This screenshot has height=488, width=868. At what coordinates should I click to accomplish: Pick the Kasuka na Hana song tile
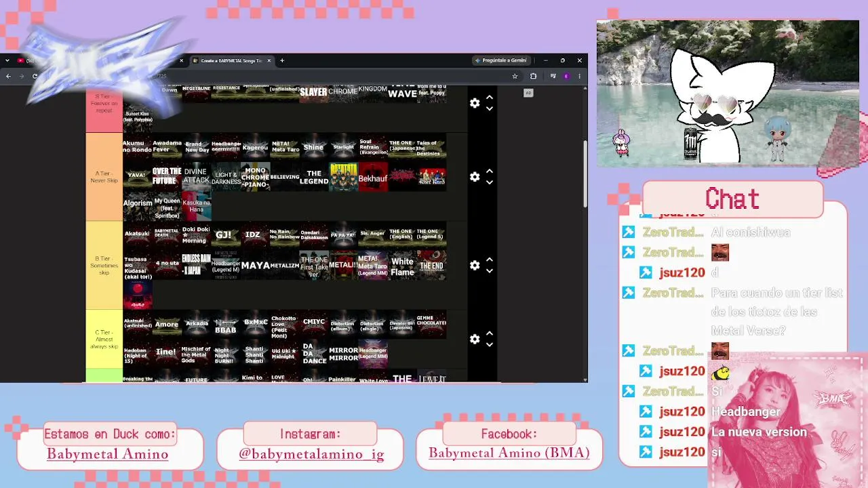coord(197,206)
